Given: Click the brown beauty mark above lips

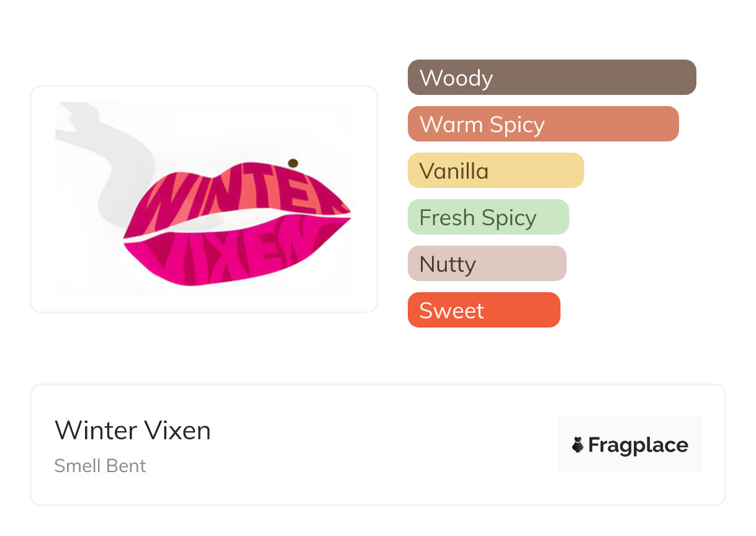Looking at the screenshot, I should tap(293, 163).
